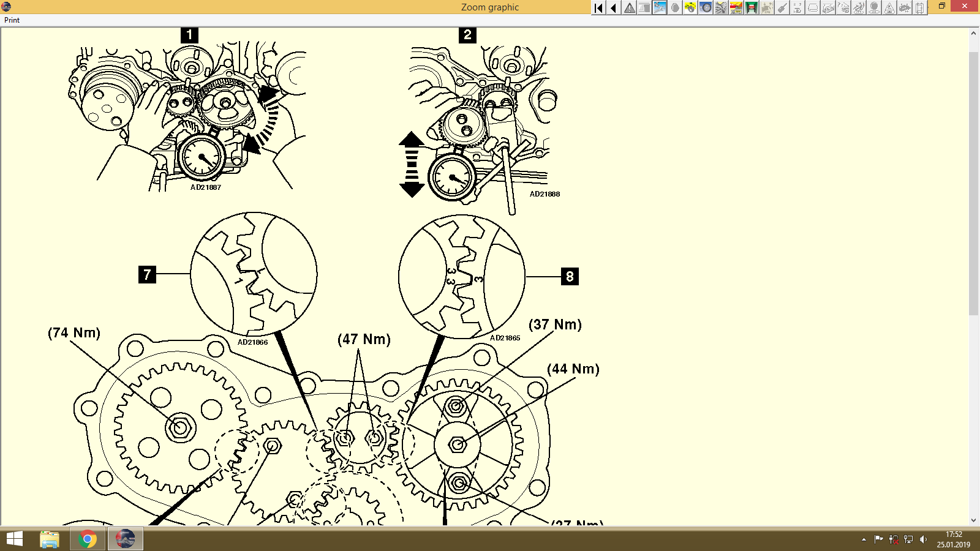This screenshot has height=551, width=980.
Task: Click the network status tray icon
Action: [908, 539]
